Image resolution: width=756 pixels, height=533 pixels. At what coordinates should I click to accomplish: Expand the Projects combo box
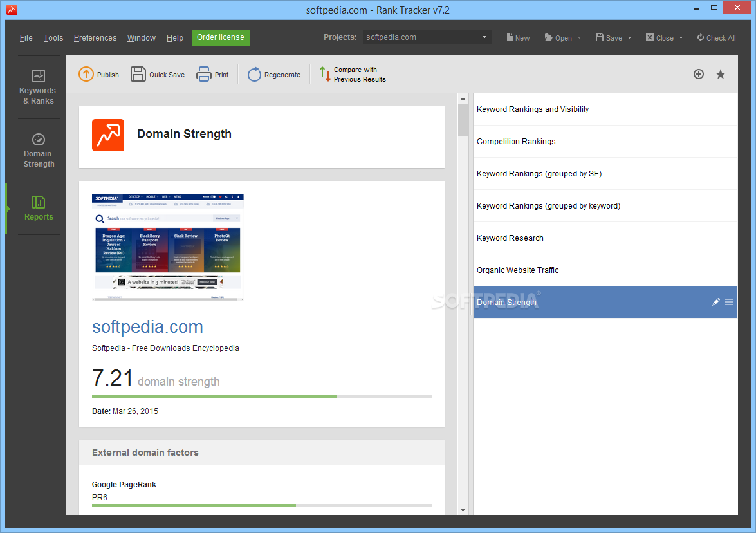pyautogui.click(x=427, y=37)
